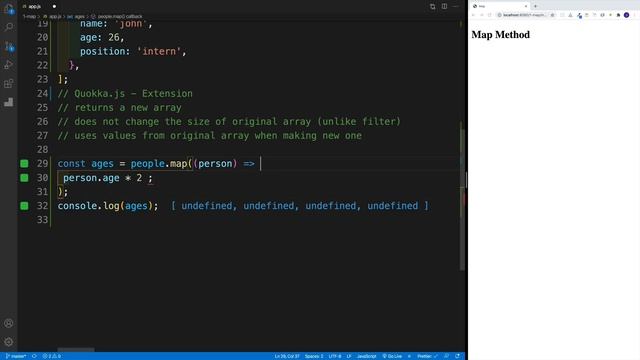Click the feedback icon in status bar
Viewport: 640px width, 360px height.
point(447,356)
